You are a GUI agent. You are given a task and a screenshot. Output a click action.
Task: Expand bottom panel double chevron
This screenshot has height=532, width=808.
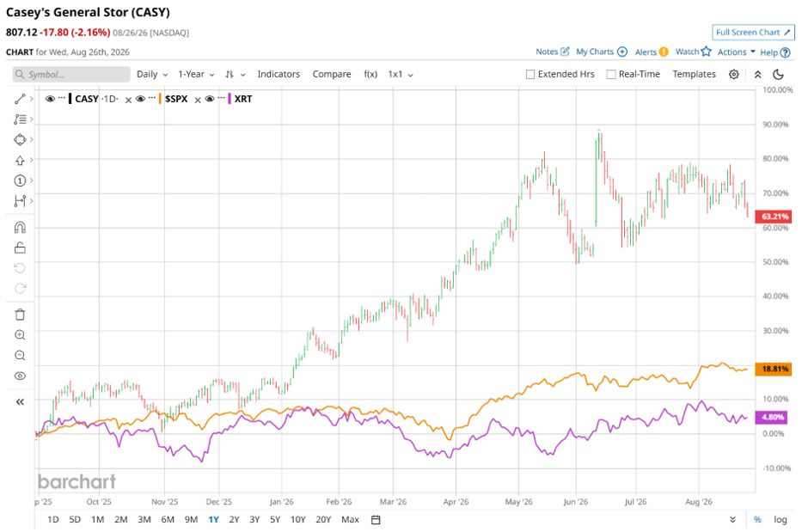coord(732,520)
